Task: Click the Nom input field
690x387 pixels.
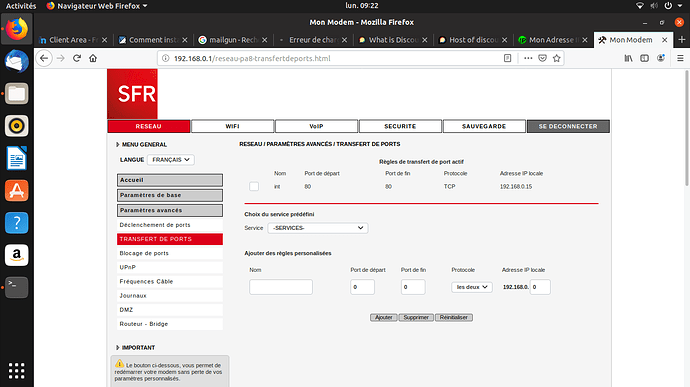Action: [281, 287]
